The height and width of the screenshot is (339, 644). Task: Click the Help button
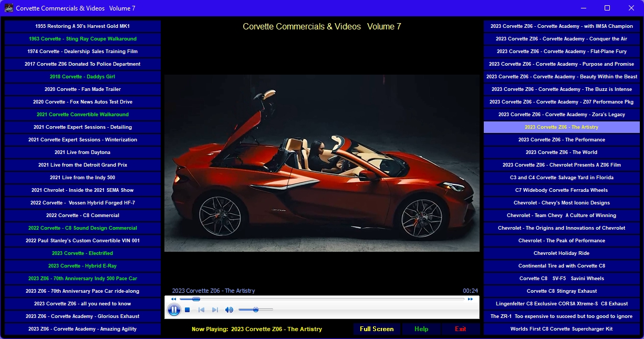pos(421,329)
